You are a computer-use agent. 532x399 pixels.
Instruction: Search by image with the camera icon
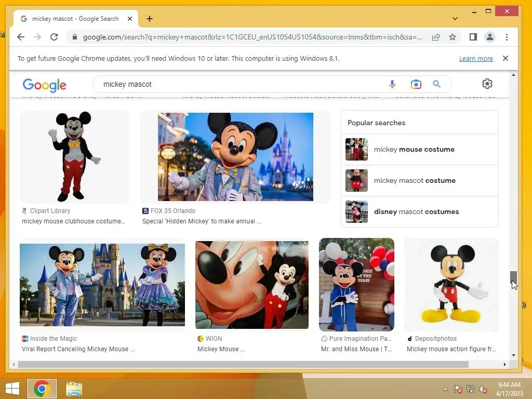416,84
